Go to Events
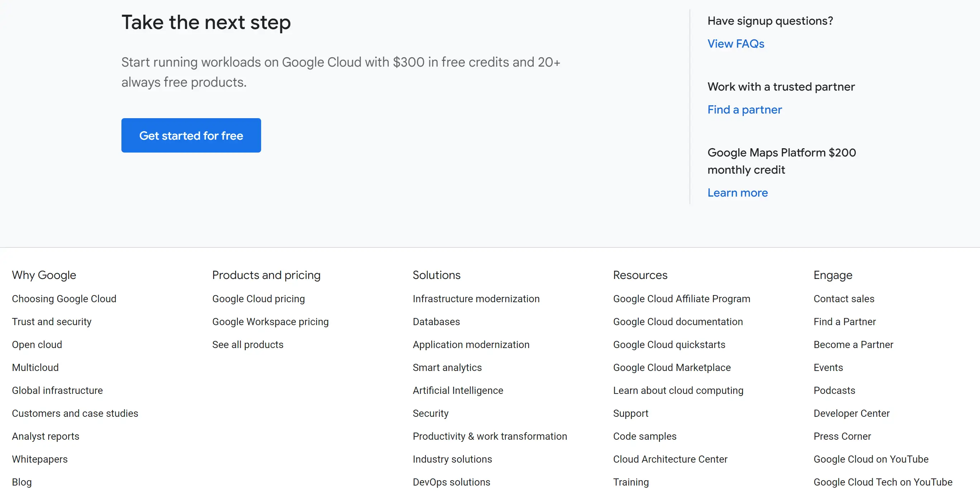 click(x=828, y=368)
